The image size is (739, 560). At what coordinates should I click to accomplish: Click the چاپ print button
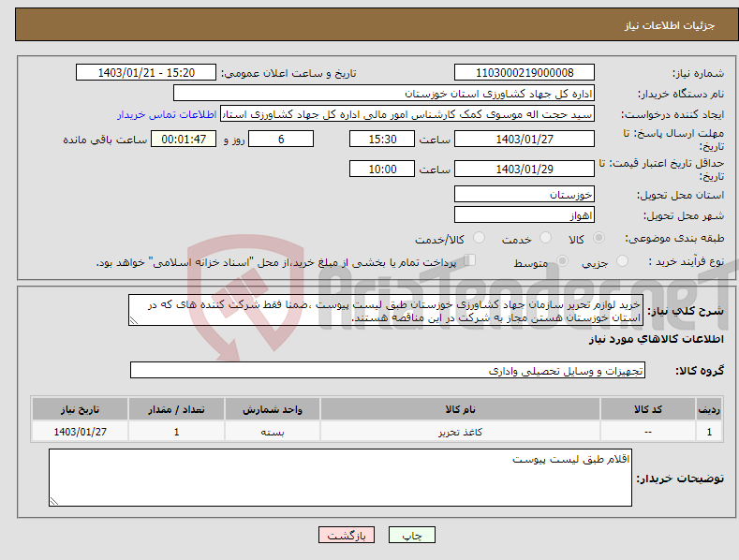pos(412,535)
